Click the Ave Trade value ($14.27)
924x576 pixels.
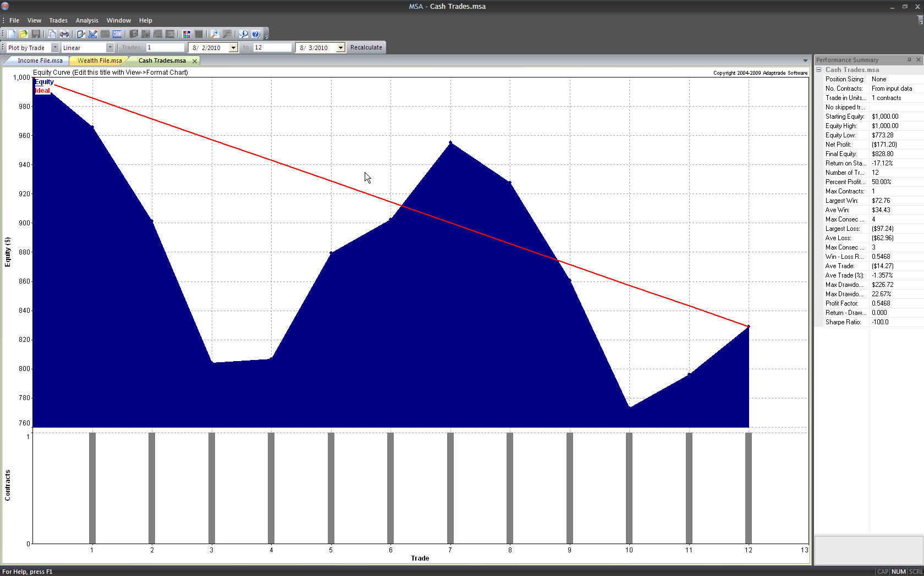(x=883, y=266)
